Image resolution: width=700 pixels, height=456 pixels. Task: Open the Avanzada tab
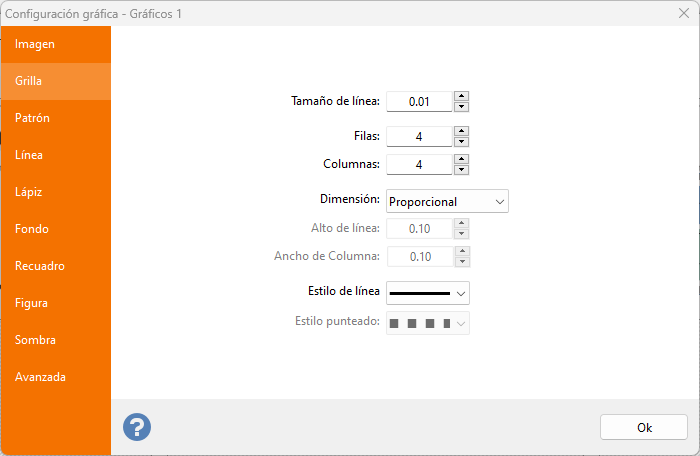click(x=41, y=377)
